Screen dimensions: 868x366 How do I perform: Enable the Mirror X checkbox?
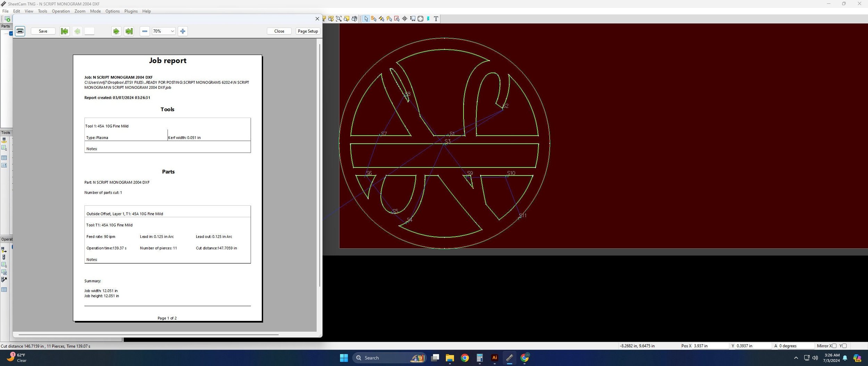coord(834,346)
